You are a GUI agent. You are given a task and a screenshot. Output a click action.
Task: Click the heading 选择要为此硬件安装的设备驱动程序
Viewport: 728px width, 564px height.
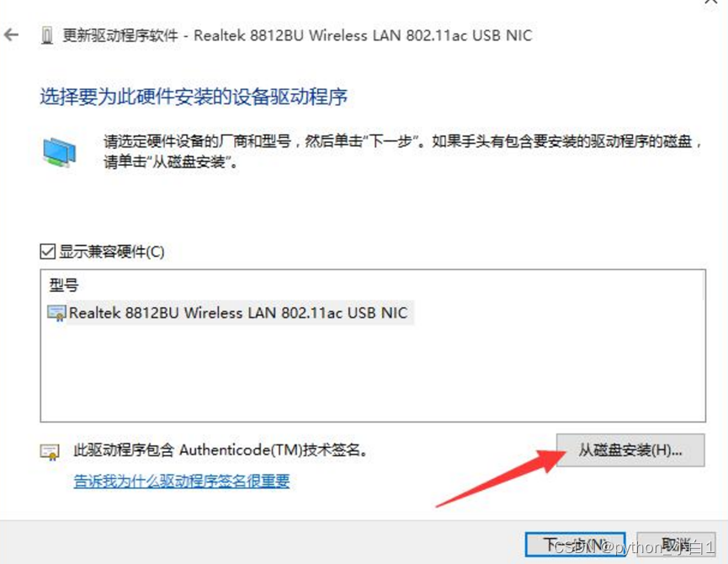coord(194,97)
